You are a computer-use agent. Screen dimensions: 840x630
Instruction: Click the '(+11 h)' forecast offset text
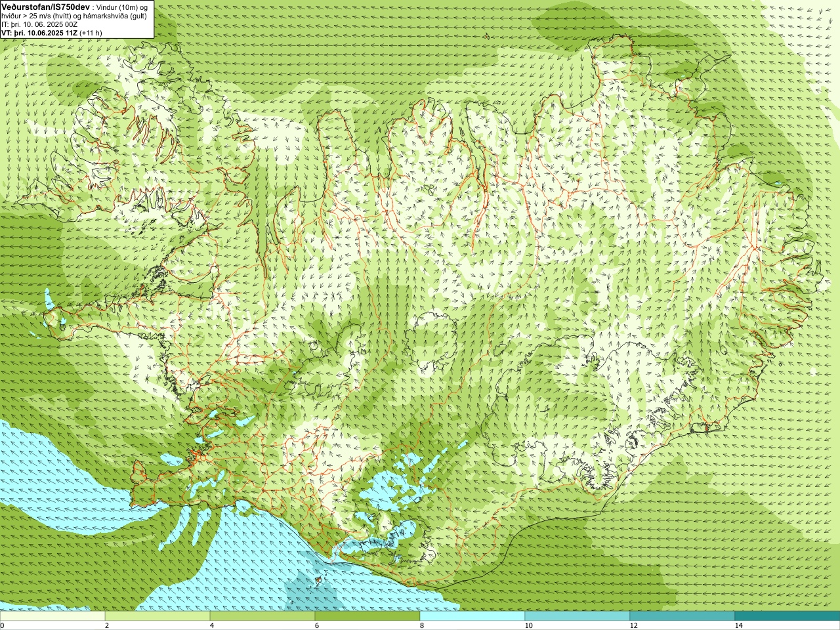pos(91,33)
